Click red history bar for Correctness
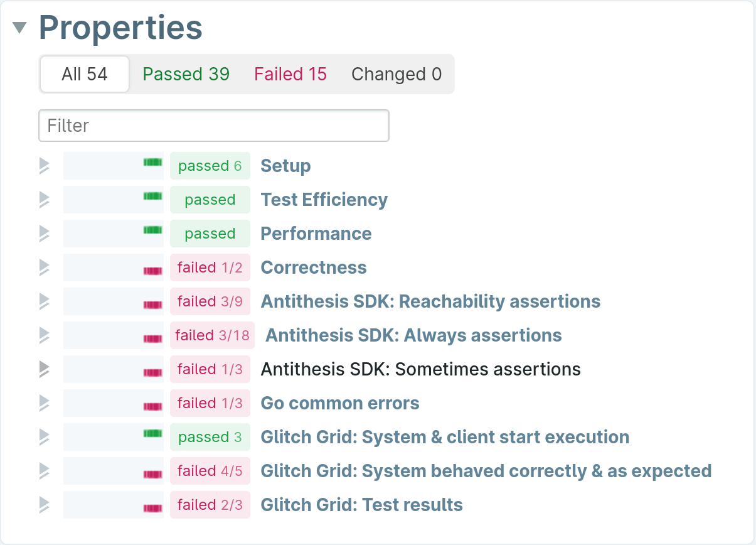Viewport: 756px width, 545px height. [152, 271]
